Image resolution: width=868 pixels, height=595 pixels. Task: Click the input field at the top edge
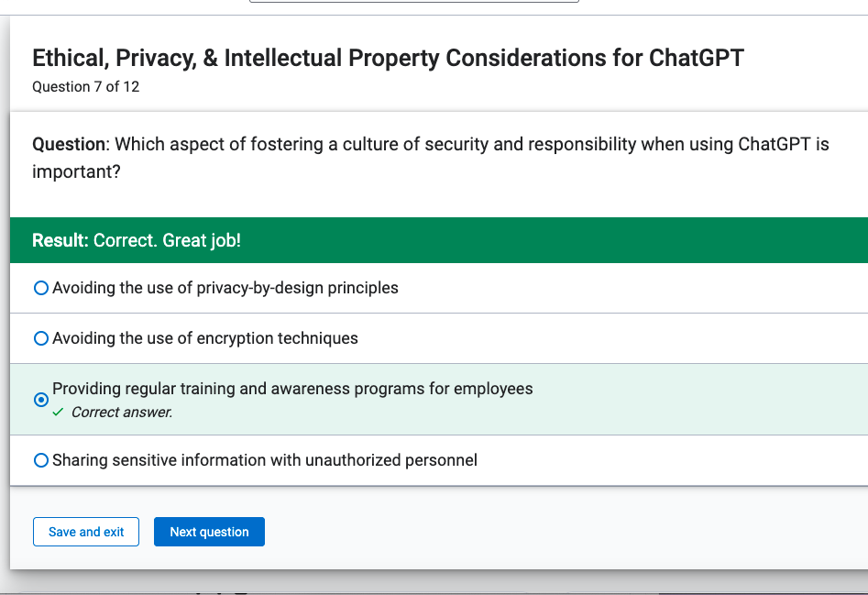click(x=414, y=1)
